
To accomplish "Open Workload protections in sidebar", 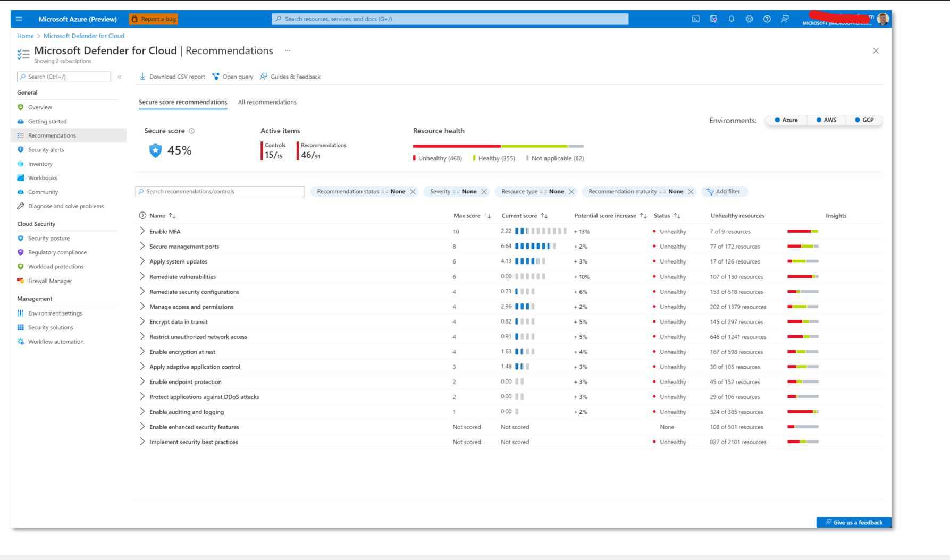I will tap(56, 267).
